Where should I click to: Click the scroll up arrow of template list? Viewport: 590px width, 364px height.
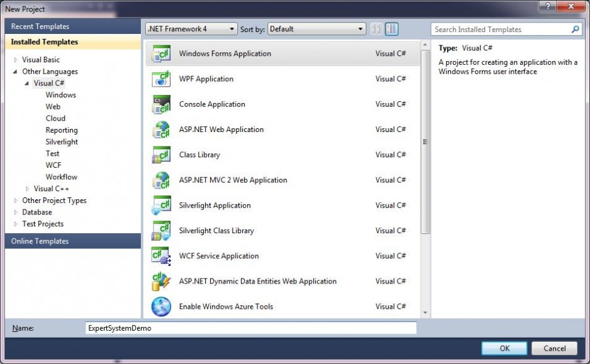click(425, 45)
